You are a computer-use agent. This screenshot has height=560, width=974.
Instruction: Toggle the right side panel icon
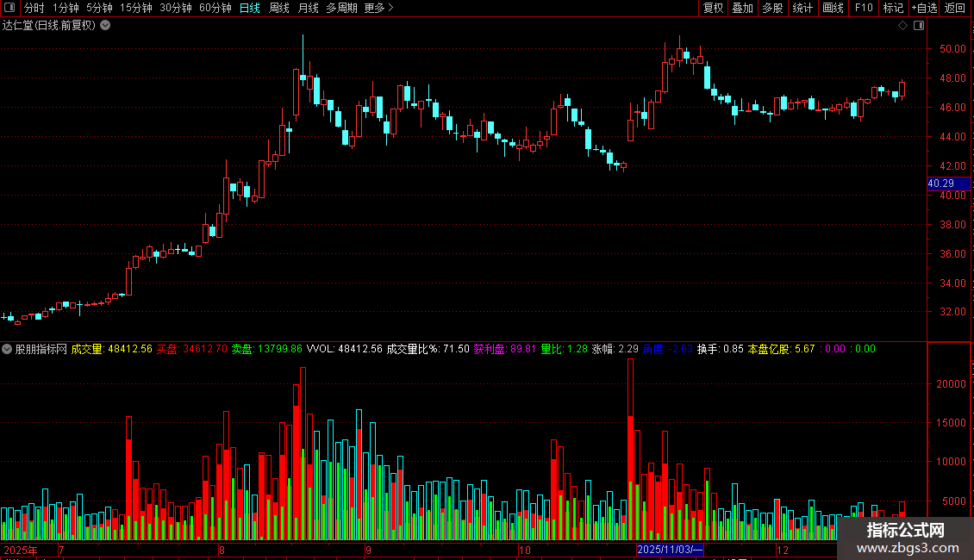(919, 26)
